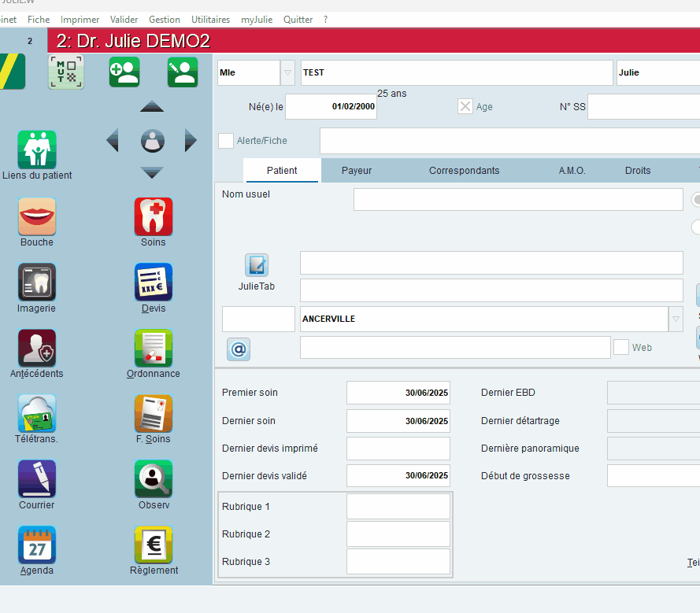Image resolution: width=700 pixels, height=613 pixels.
Task: Switch to the Droits tab
Action: coord(638,171)
